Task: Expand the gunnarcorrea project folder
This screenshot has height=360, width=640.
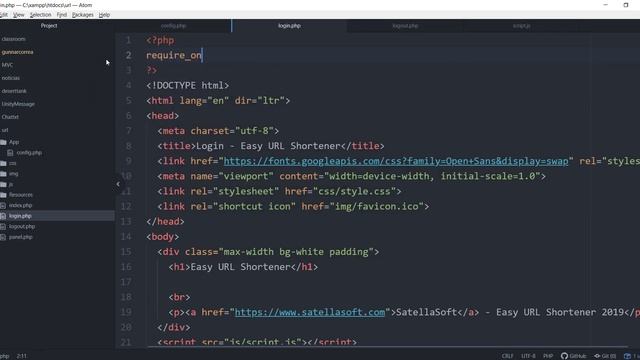Action: (x=17, y=52)
